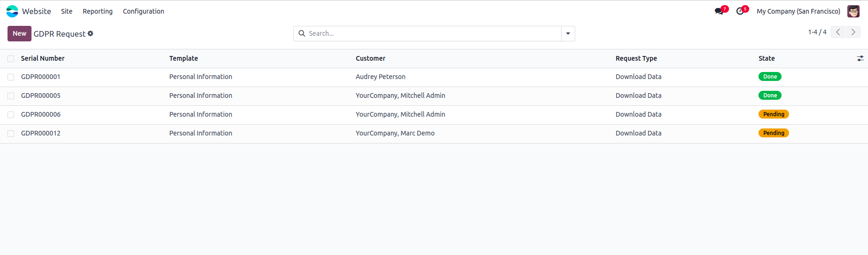Expand the search filter options dropdown
Image resolution: width=868 pixels, height=255 pixels.
click(x=568, y=33)
